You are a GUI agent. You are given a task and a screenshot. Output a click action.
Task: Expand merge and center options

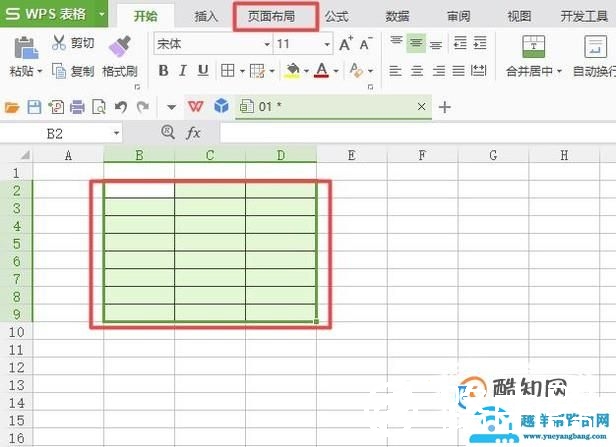pyautogui.click(x=559, y=71)
